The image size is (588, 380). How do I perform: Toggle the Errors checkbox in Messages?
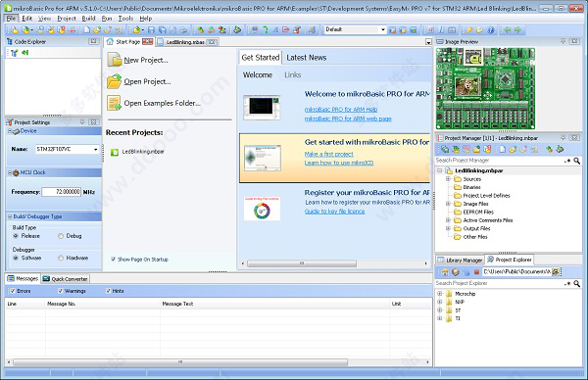point(13,291)
